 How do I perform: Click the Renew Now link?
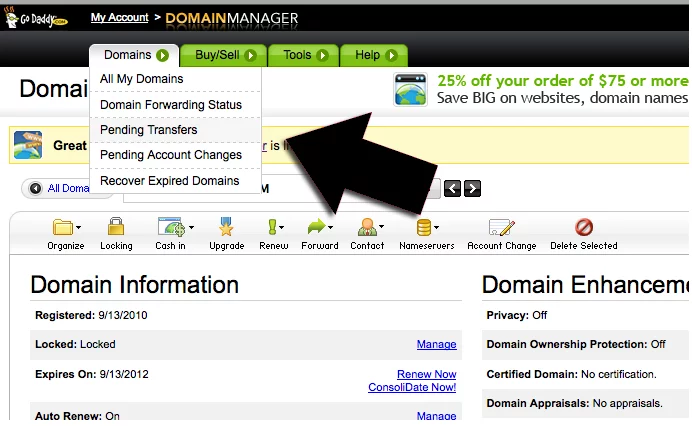click(x=426, y=374)
